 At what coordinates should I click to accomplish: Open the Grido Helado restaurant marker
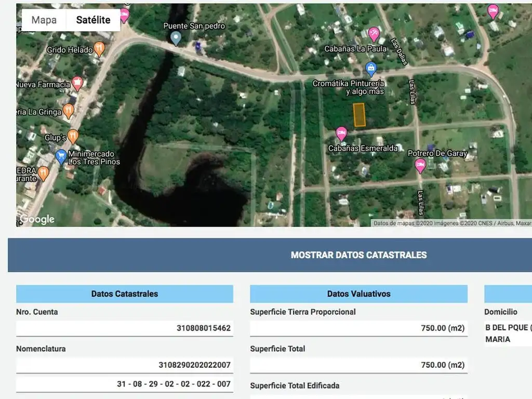point(99,49)
